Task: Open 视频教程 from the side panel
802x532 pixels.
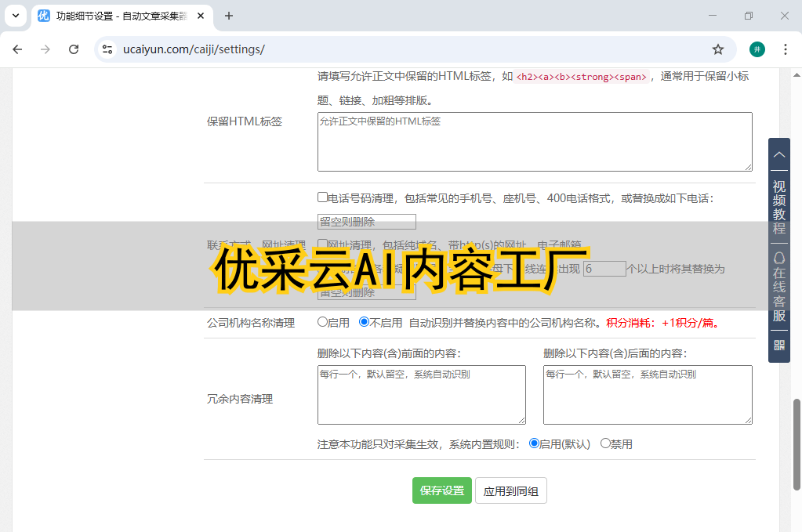Action: pos(778,207)
